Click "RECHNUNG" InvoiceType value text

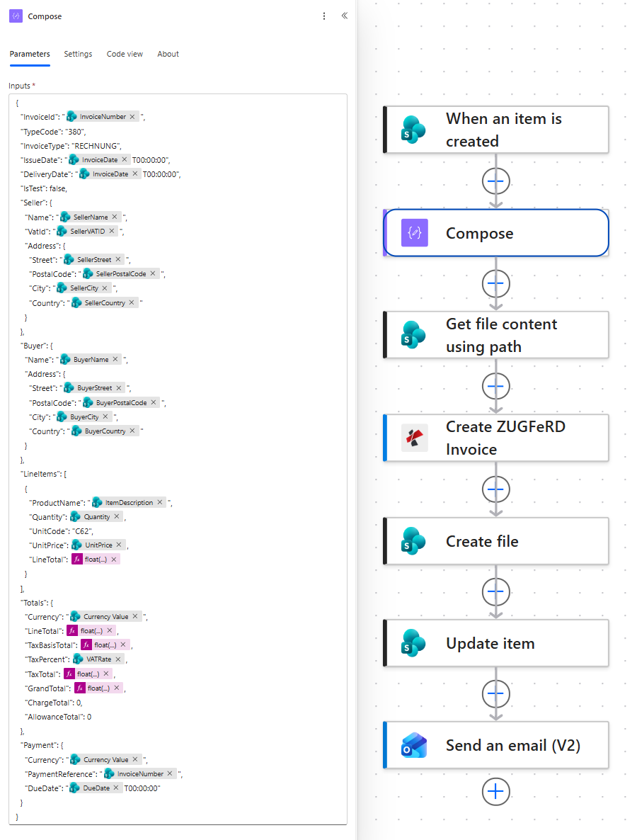tap(96, 146)
